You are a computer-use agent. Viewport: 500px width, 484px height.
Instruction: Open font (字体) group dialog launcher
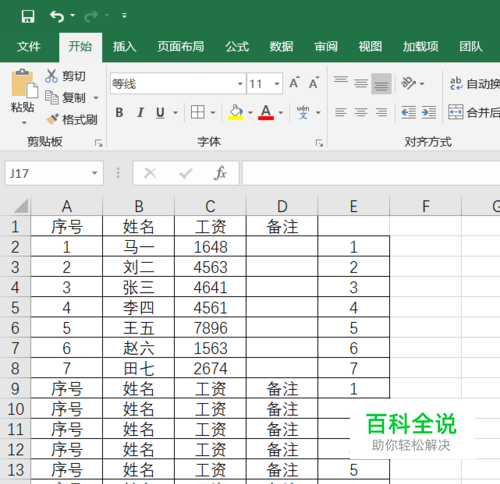(x=319, y=143)
